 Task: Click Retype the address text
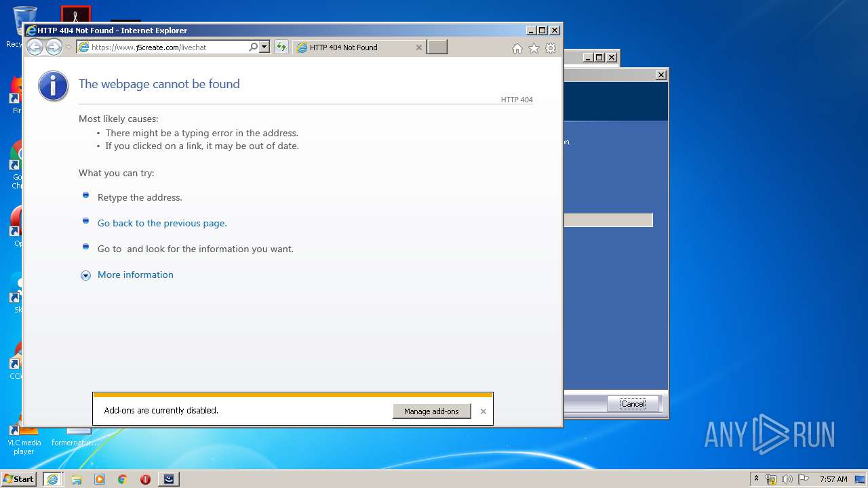click(140, 197)
